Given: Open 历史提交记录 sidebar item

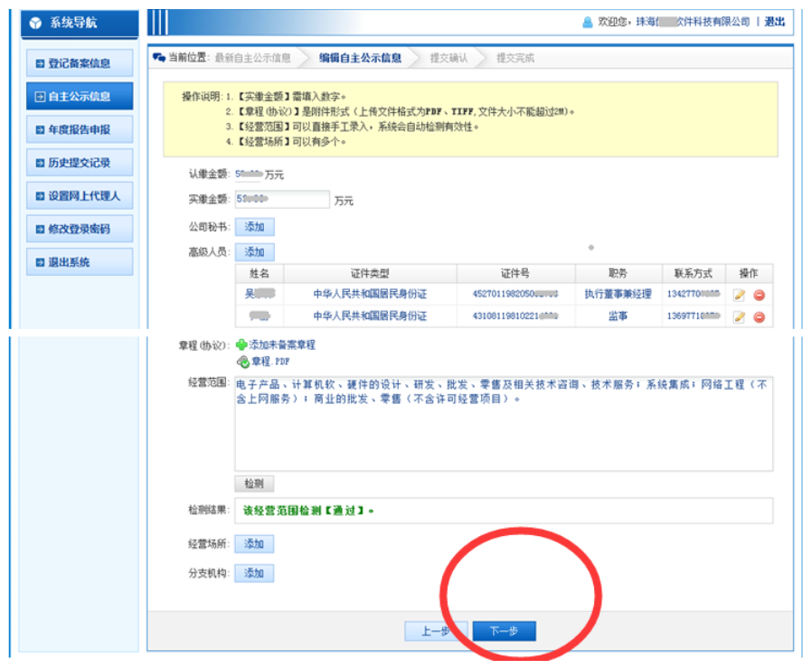Looking at the screenshot, I should click(x=80, y=163).
